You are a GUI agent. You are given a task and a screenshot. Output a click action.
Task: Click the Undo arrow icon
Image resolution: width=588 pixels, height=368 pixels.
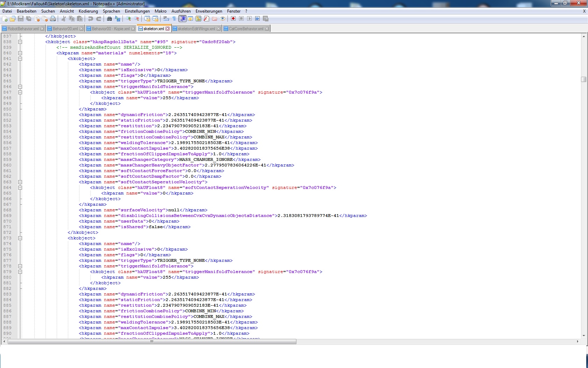click(91, 19)
